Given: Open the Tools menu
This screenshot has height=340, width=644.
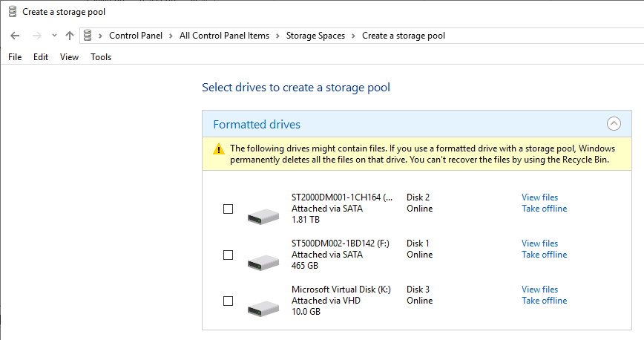Looking at the screenshot, I should point(101,57).
